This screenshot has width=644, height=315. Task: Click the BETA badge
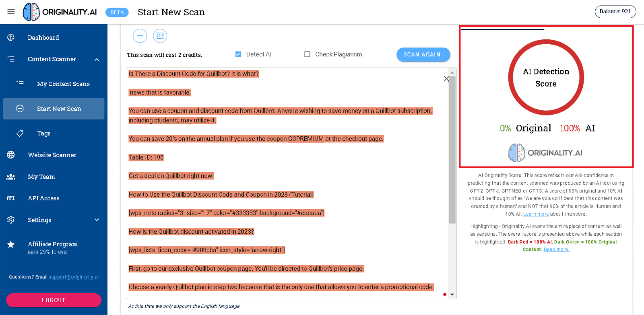117,12
